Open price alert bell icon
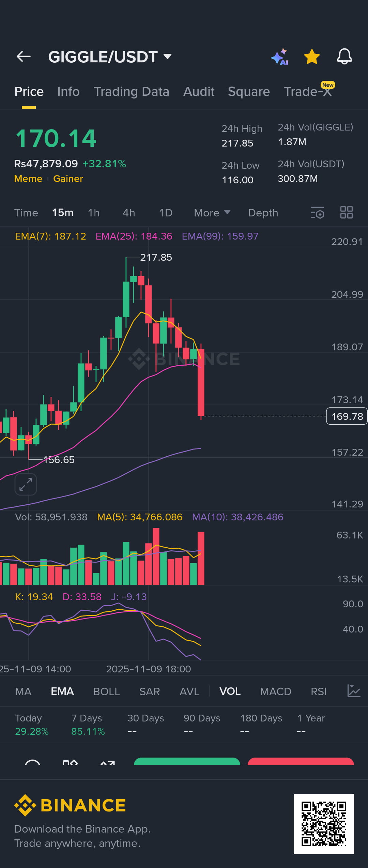The height and width of the screenshot is (868, 368). tap(344, 57)
